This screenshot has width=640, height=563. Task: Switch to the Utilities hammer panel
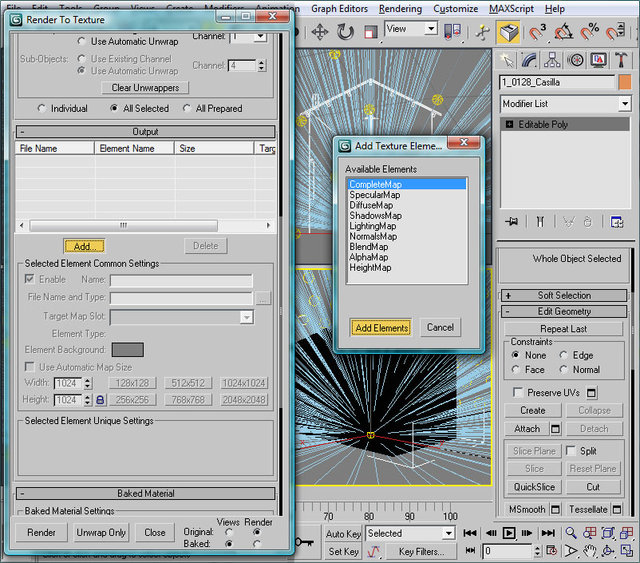623,60
